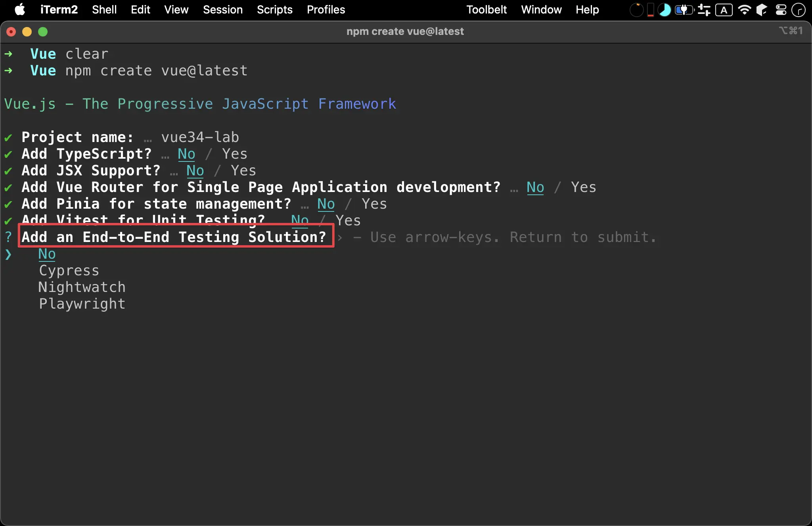
Task: Click 'Yes' on the Vue Router line
Action: coord(584,187)
